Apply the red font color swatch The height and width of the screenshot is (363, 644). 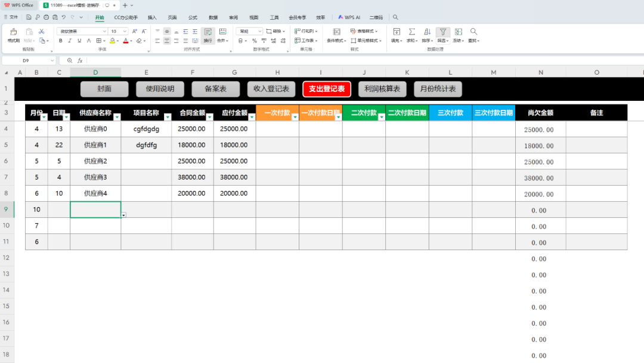(126, 41)
